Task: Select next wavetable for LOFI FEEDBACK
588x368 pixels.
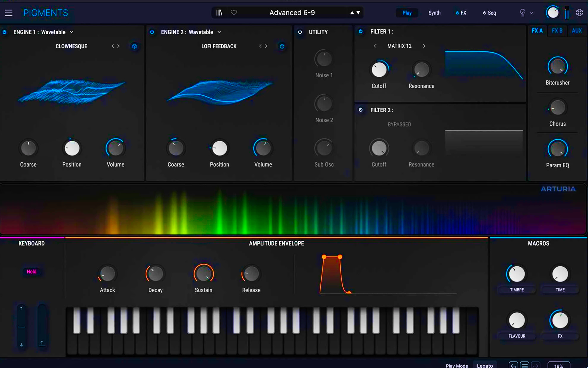Action: tap(266, 46)
